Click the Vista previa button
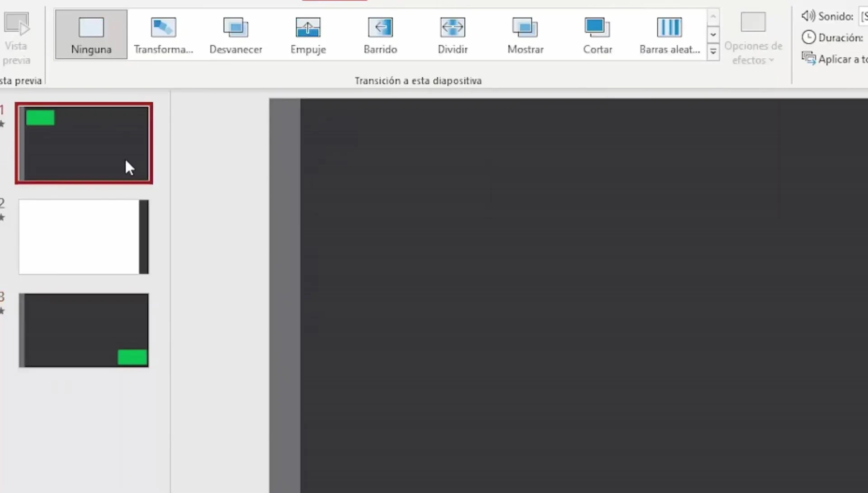This screenshot has height=493, width=868. 16,39
